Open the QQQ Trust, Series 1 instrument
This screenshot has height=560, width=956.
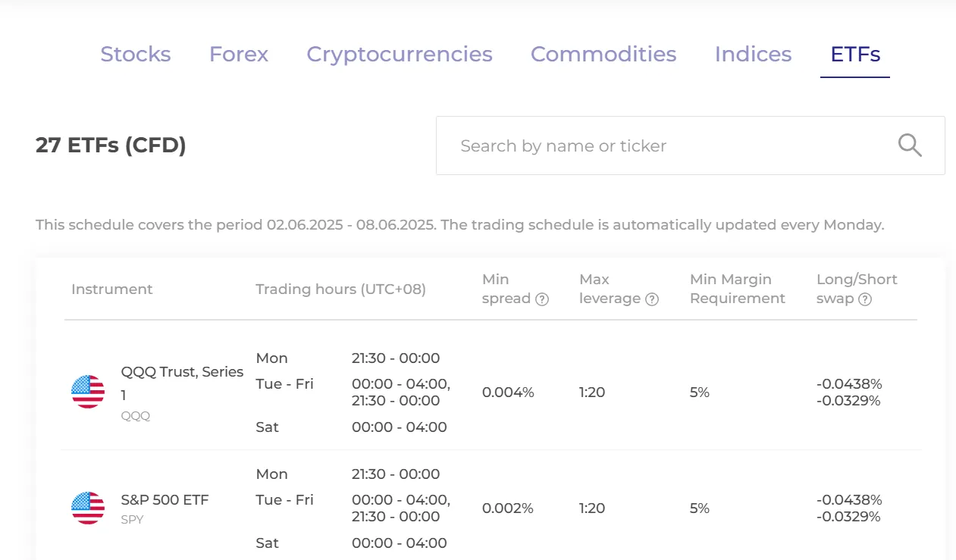pos(182,383)
